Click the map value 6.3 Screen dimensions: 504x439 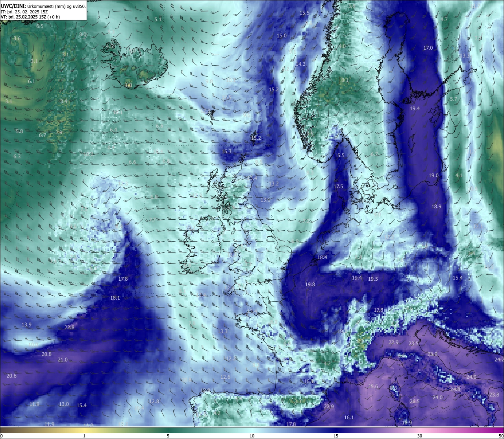[17, 157]
